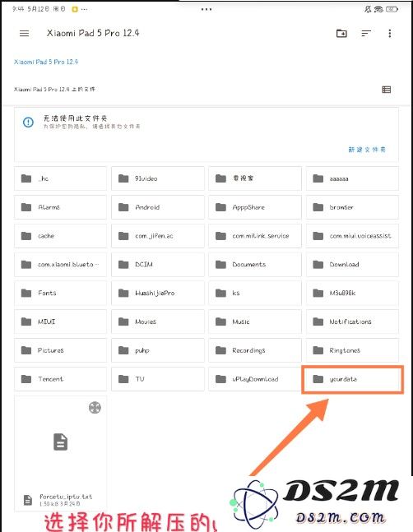The image size is (413, 532).
Task: Expand the forcetv_iptv.txt preview icon
Action: 95,408
